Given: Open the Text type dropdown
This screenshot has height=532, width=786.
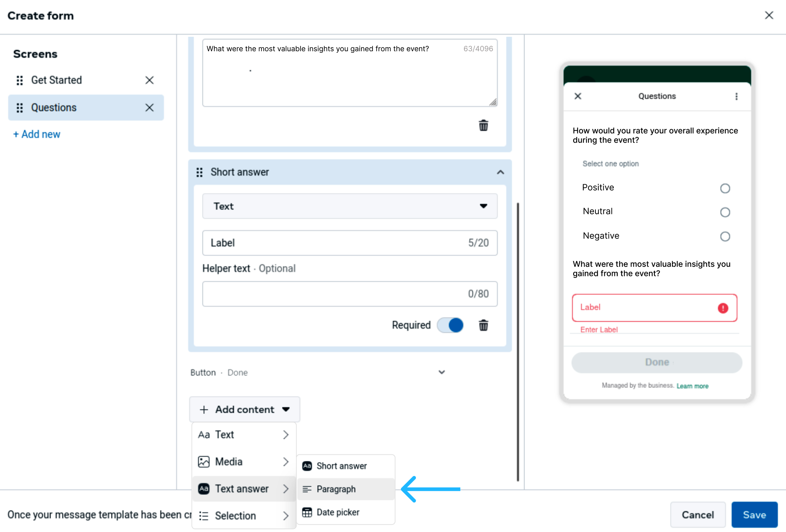Looking at the screenshot, I should (x=350, y=206).
